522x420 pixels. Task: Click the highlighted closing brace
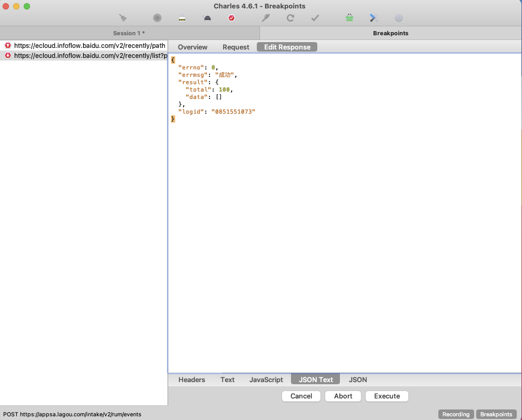(x=173, y=119)
